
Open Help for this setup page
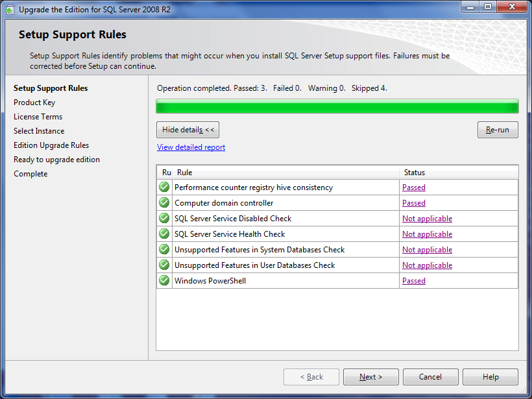coord(490,377)
